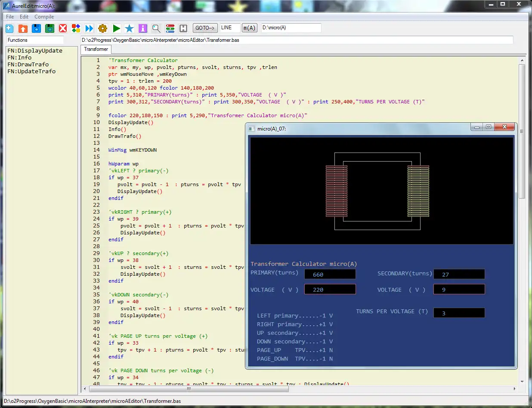The height and width of the screenshot is (408, 532).
Task: Click the D:\micro(A) path field
Action: [x=291, y=28]
